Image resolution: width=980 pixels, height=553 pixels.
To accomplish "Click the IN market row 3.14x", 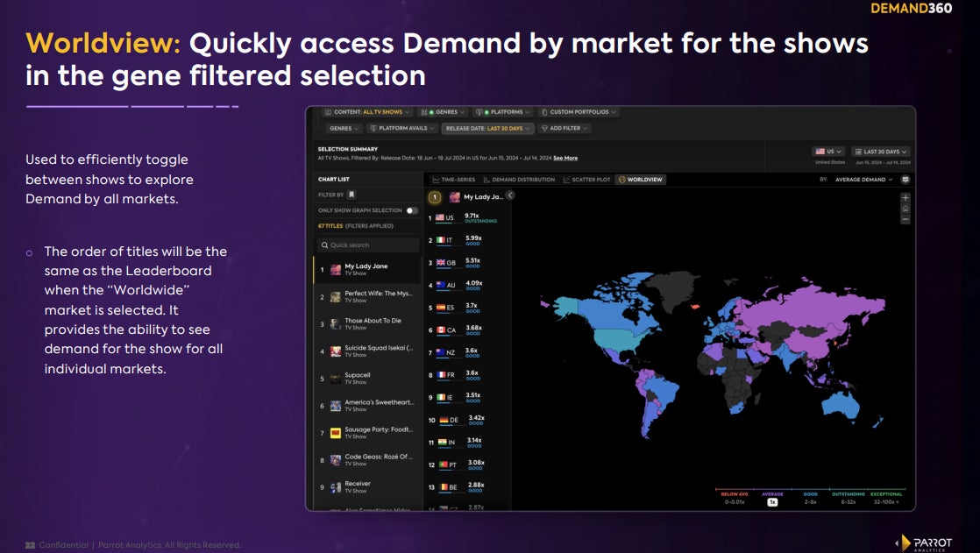I will (x=465, y=443).
